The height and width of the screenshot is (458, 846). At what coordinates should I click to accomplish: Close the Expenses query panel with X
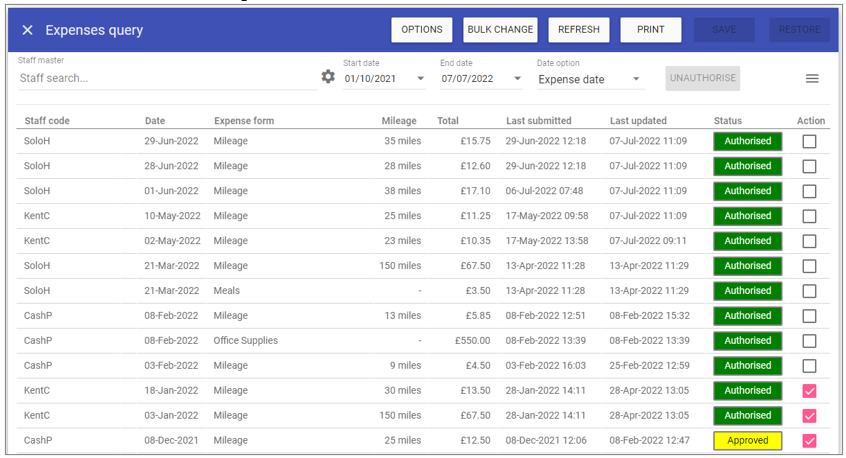coord(27,30)
